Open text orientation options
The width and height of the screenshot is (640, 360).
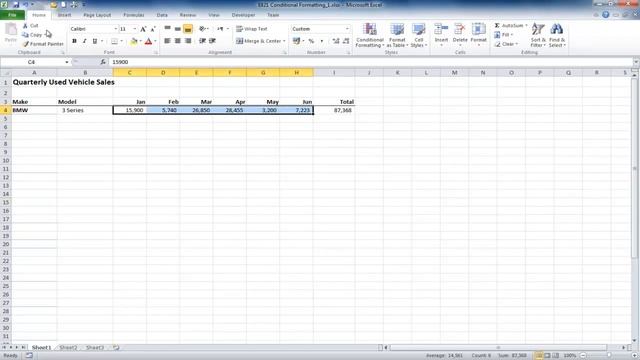coord(203,29)
